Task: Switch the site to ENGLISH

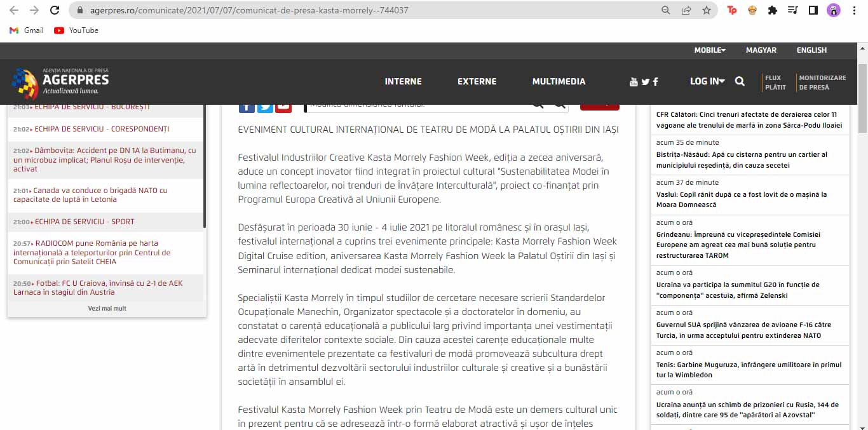Action: click(x=812, y=50)
